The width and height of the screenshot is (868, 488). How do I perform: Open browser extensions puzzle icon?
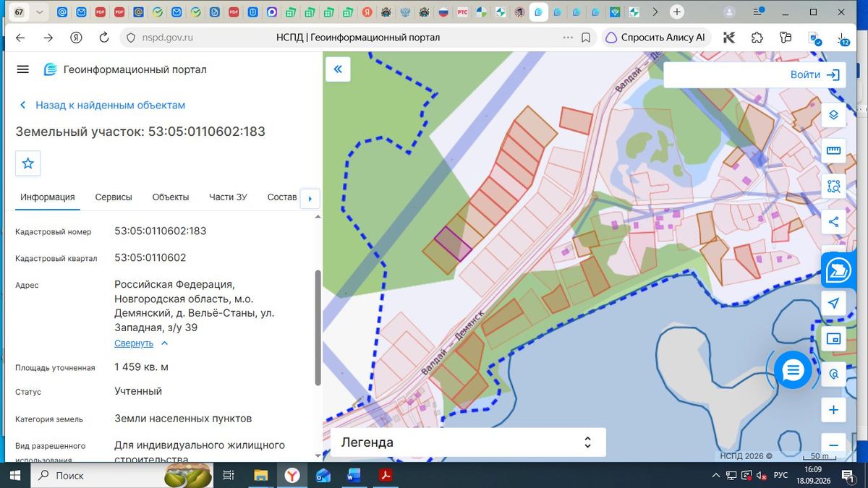[x=757, y=38]
